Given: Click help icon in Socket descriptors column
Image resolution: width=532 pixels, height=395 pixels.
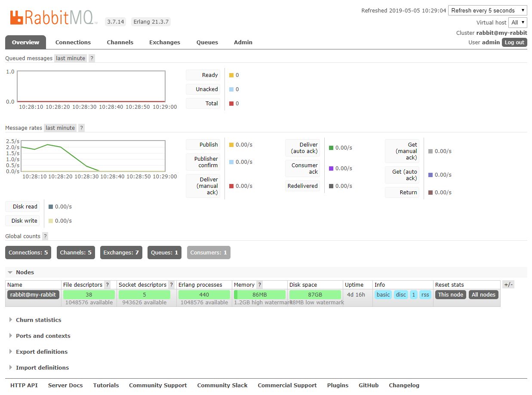Looking at the screenshot, I should click(171, 285).
